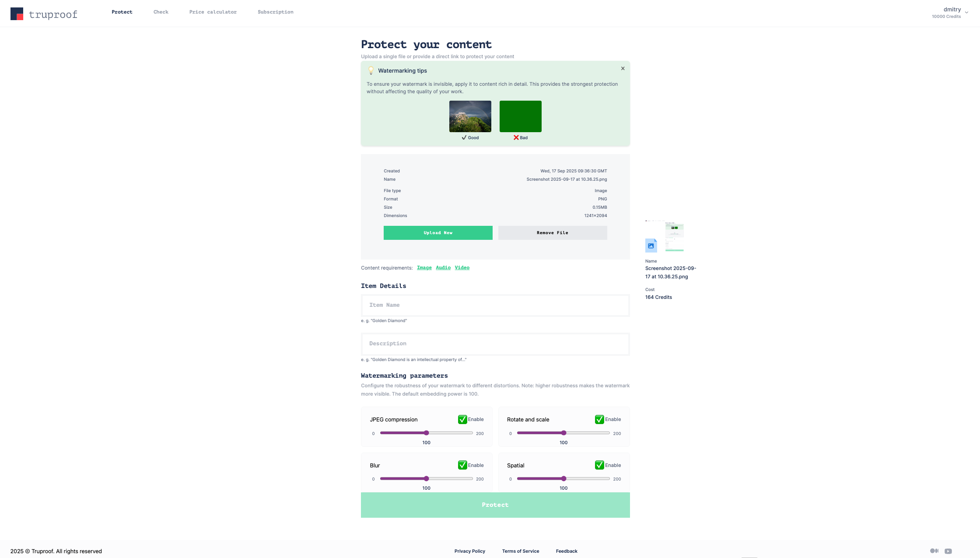The image size is (980, 558).
Task: Click the blue image file icon
Action: coord(651,246)
